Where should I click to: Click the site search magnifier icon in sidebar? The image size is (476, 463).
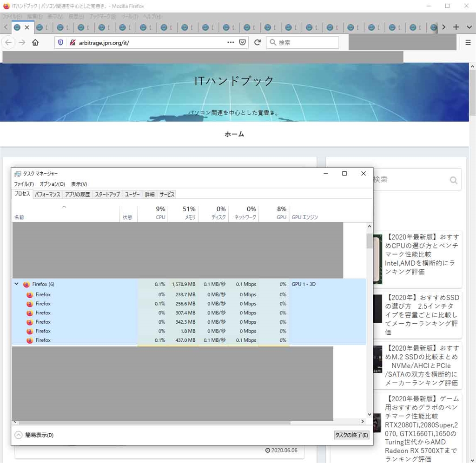pos(453,180)
